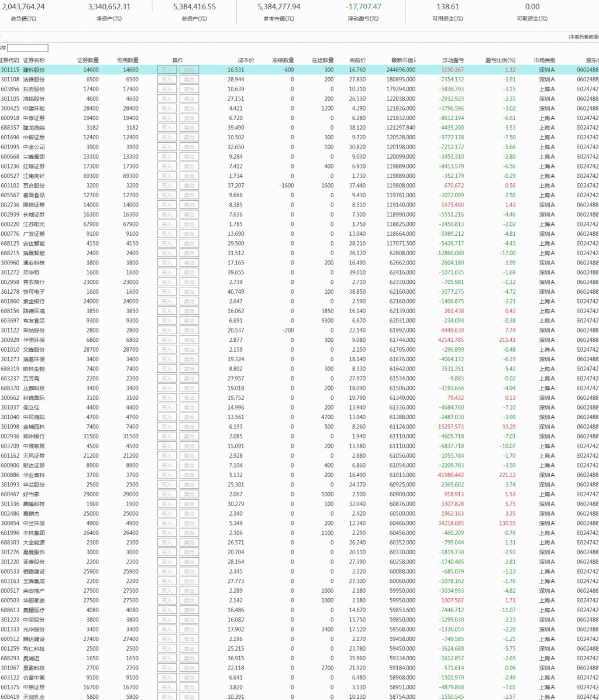
Task: Select the row with code 002958
Action: [299, 282]
